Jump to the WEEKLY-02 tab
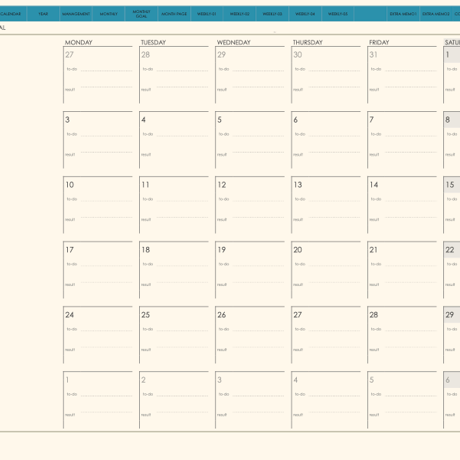This screenshot has width=460, height=460. tap(240, 14)
